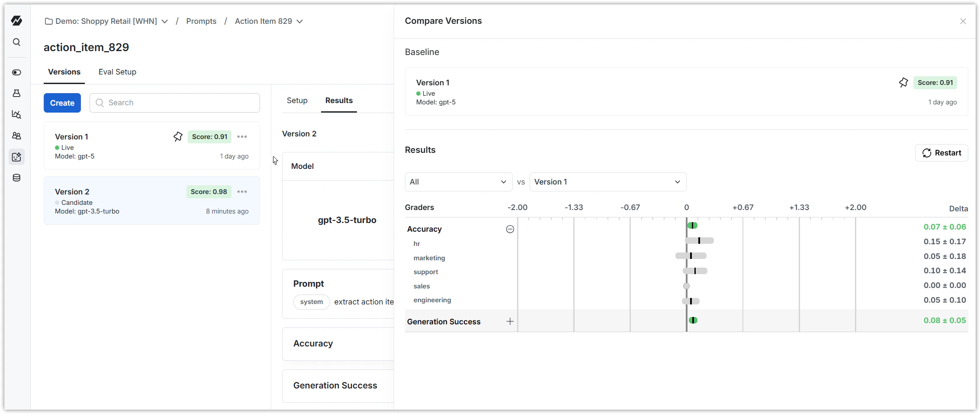Screen dimensions: 980x414
Task: Open the members section in sidebar
Action: click(x=16, y=136)
